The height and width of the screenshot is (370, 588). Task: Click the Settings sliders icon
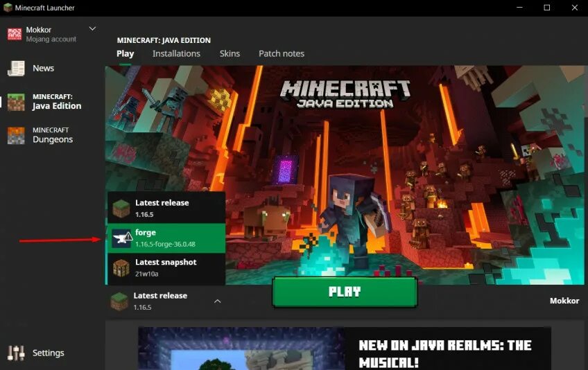tap(16, 353)
